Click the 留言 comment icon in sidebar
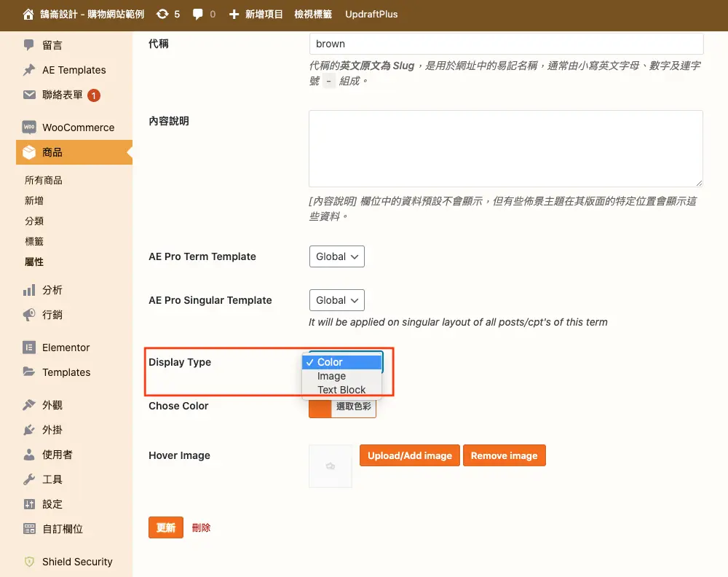The width and height of the screenshot is (728, 577). (29, 45)
